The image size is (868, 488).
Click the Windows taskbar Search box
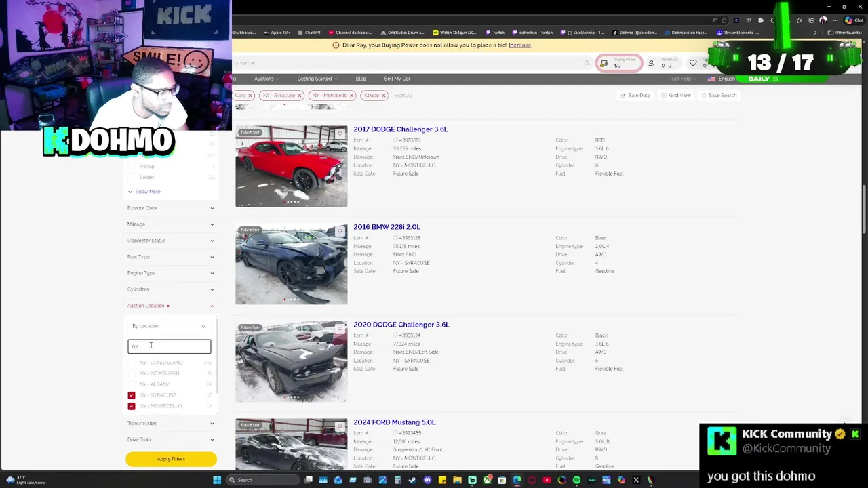pyautogui.click(x=261, y=480)
